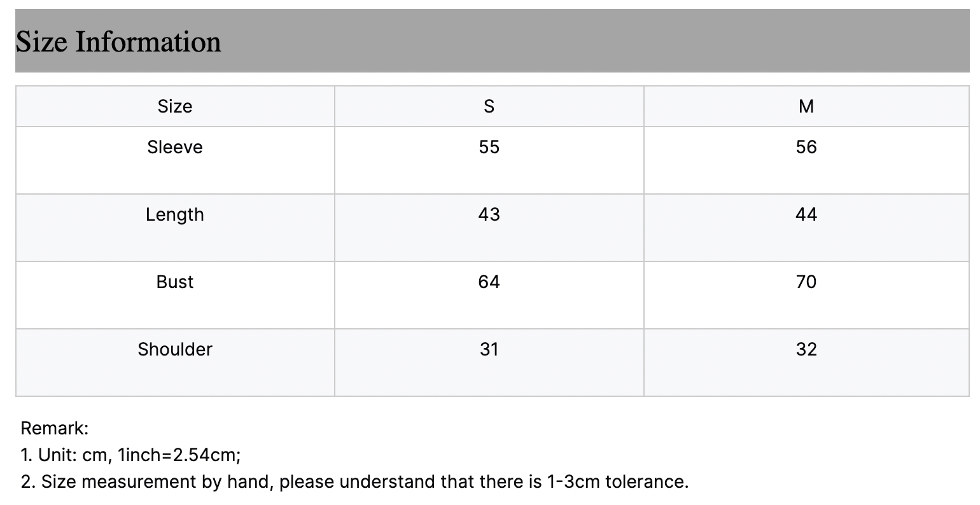Select shoulder value 32 for size M
The image size is (980, 505).
806,349
